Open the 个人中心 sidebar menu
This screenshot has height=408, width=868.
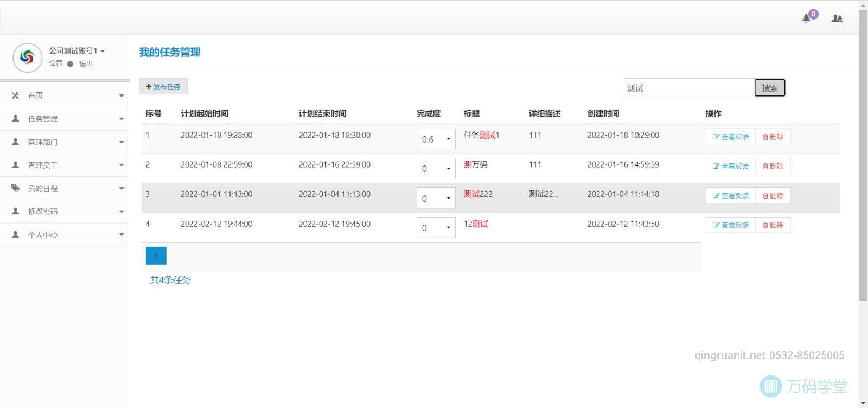65,234
